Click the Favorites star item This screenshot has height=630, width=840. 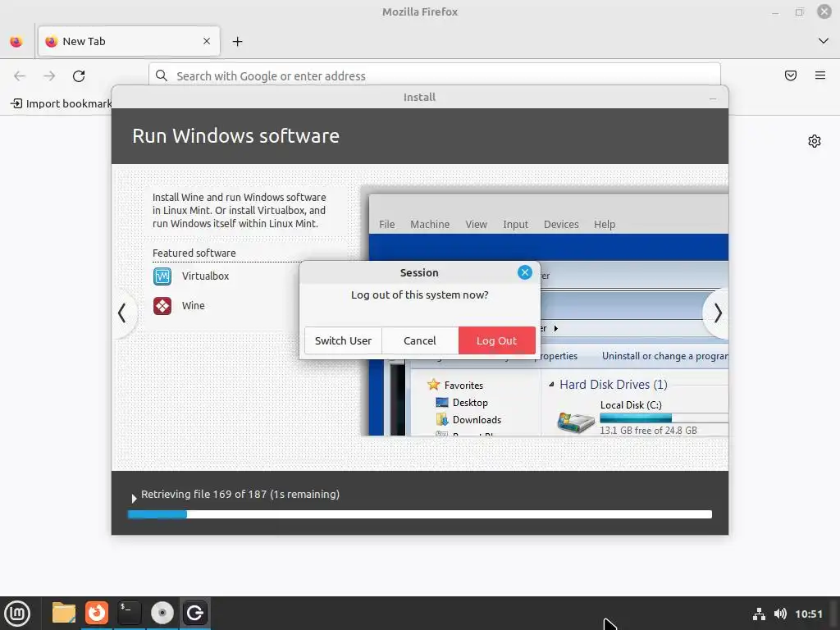pos(455,385)
